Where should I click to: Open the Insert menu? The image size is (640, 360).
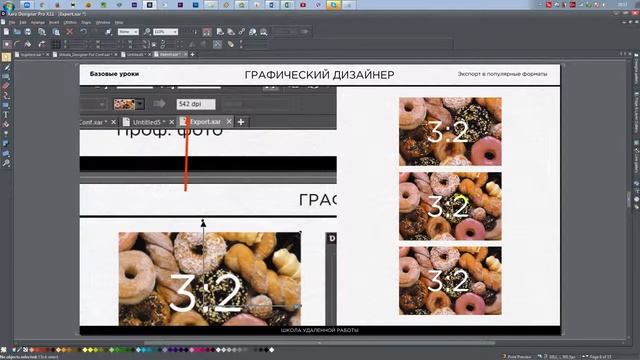pyautogui.click(x=54, y=22)
